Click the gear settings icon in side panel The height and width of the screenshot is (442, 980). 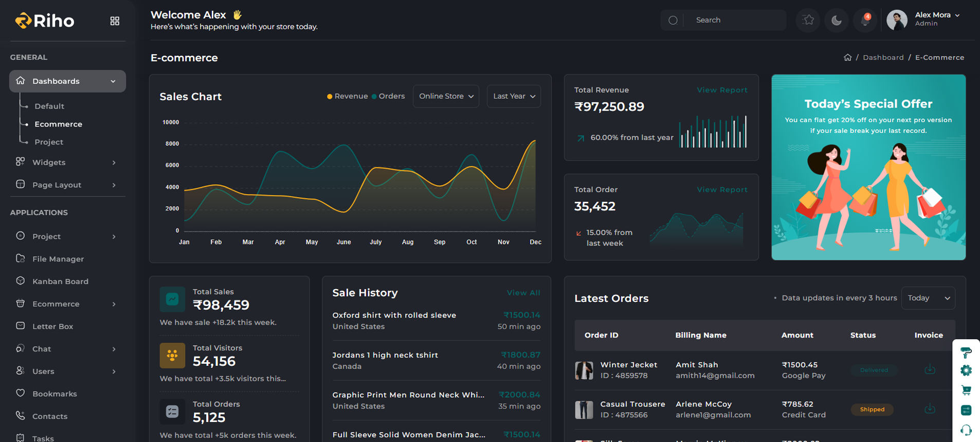coord(966,370)
